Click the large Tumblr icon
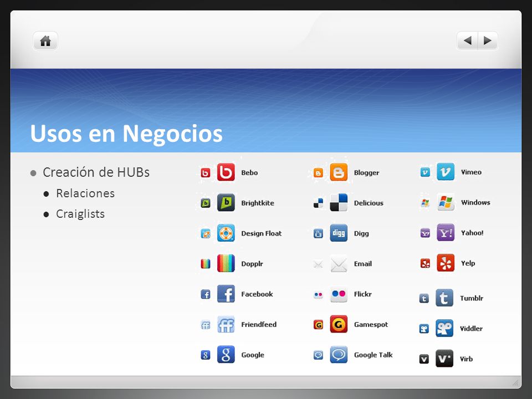 tap(444, 298)
